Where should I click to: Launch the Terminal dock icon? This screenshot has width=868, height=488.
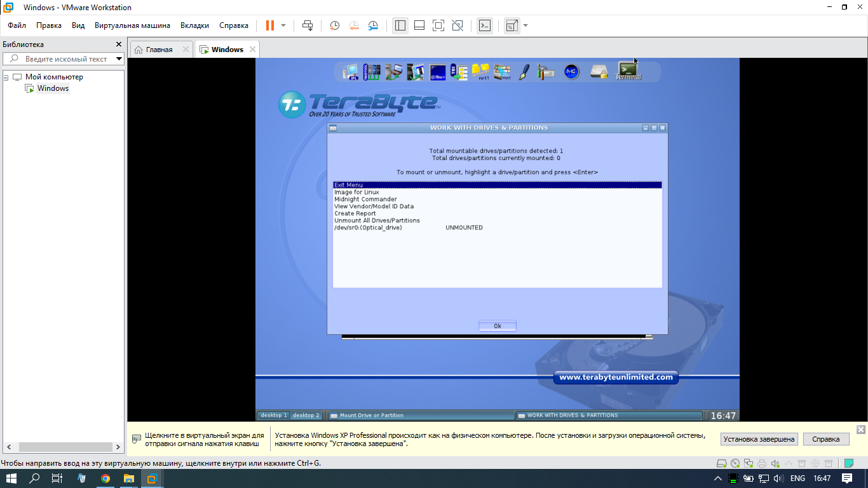click(628, 71)
